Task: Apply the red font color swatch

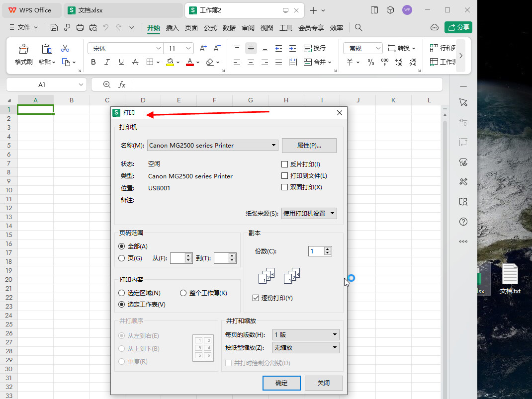Action: tap(190, 62)
